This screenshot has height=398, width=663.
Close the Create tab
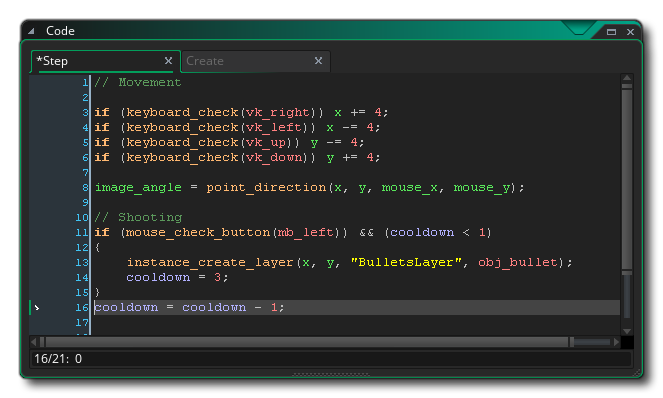[x=318, y=61]
